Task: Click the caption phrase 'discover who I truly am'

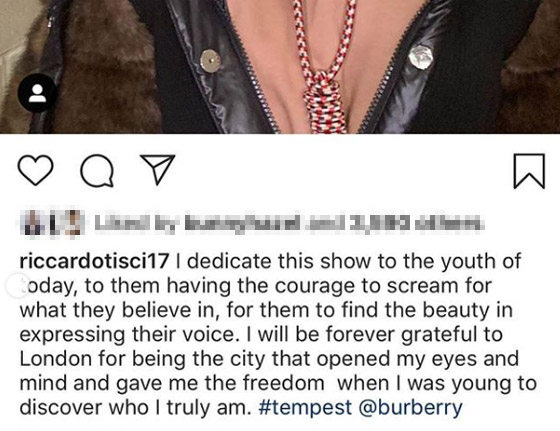Action: coord(133,407)
